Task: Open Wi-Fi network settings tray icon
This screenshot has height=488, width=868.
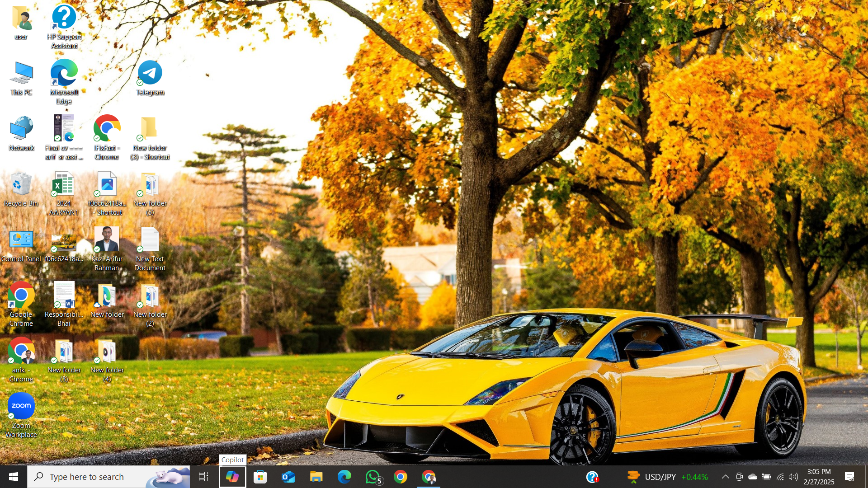Action: (x=780, y=477)
